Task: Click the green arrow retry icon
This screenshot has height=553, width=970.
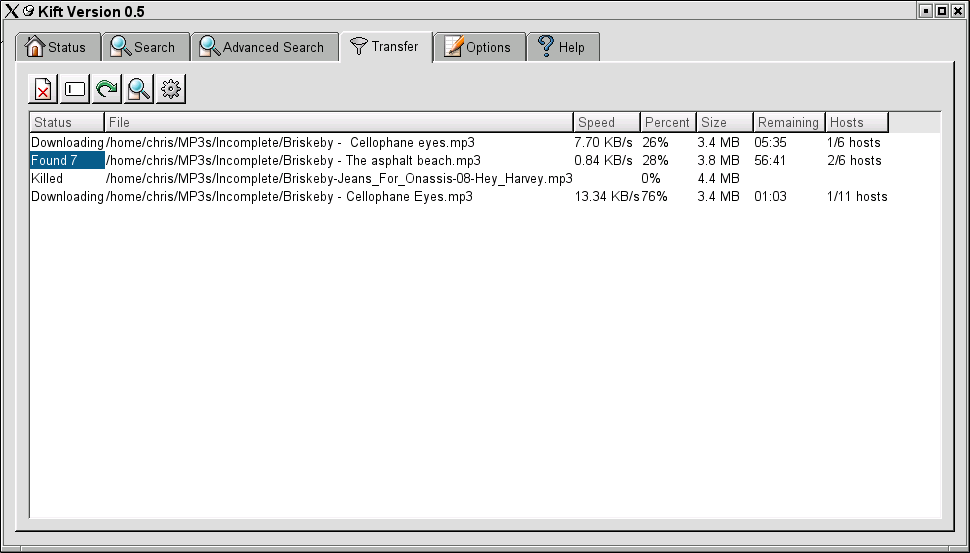Action: point(107,89)
